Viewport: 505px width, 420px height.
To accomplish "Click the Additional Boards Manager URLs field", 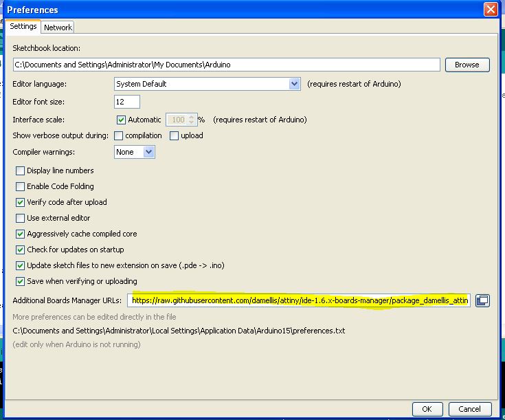I will pos(299,300).
